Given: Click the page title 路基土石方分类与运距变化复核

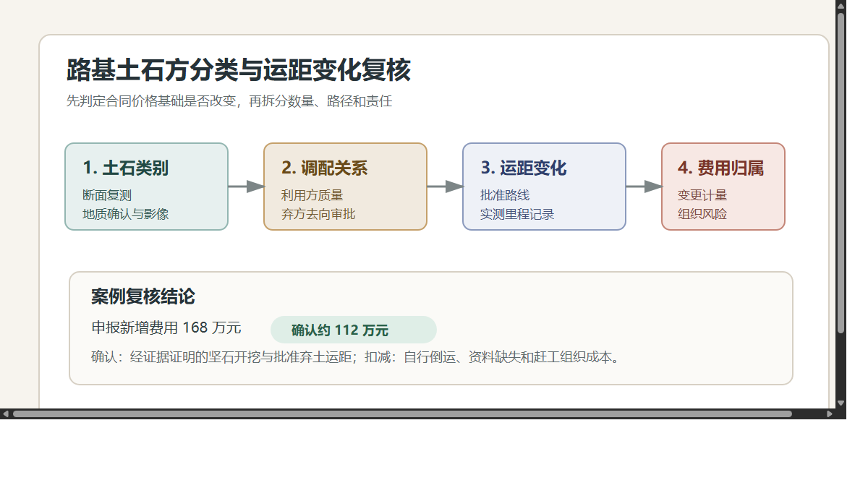Looking at the screenshot, I should coord(239,71).
